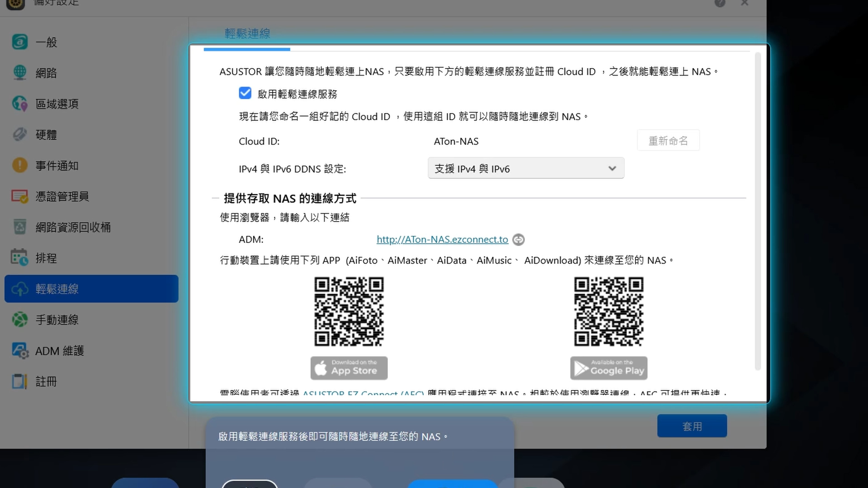Toggle the 啟用輕鬆連線服務 checkbox
Screen dimensions: 868x488
[x=245, y=93]
